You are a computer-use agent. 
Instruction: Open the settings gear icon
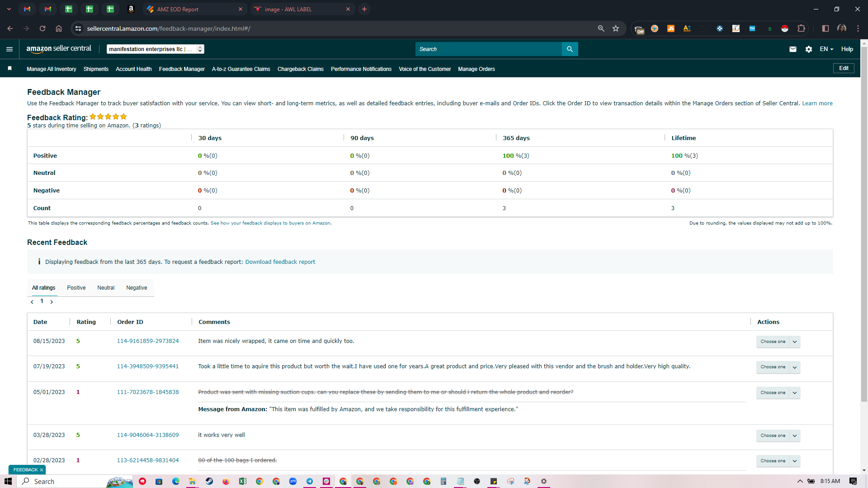click(x=809, y=49)
